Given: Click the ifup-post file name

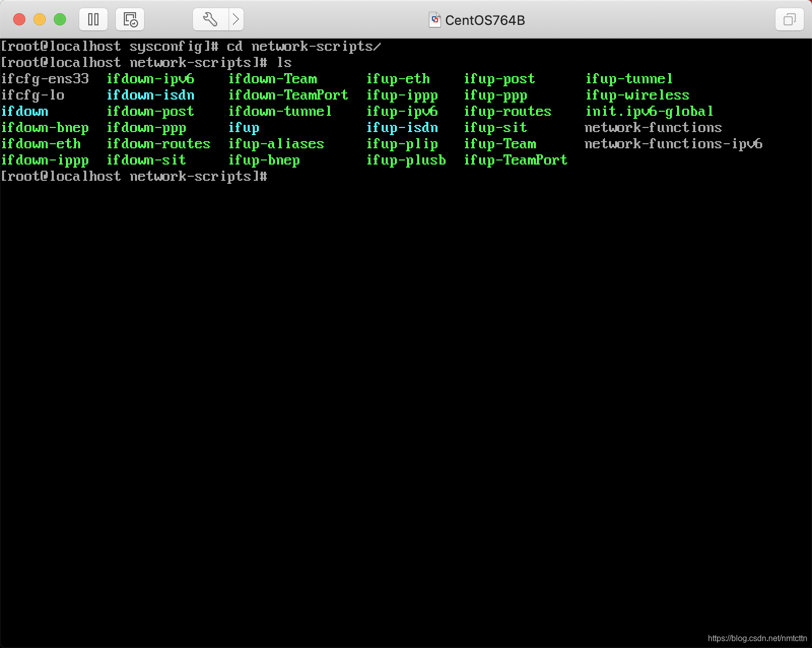Looking at the screenshot, I should point(500,79).
